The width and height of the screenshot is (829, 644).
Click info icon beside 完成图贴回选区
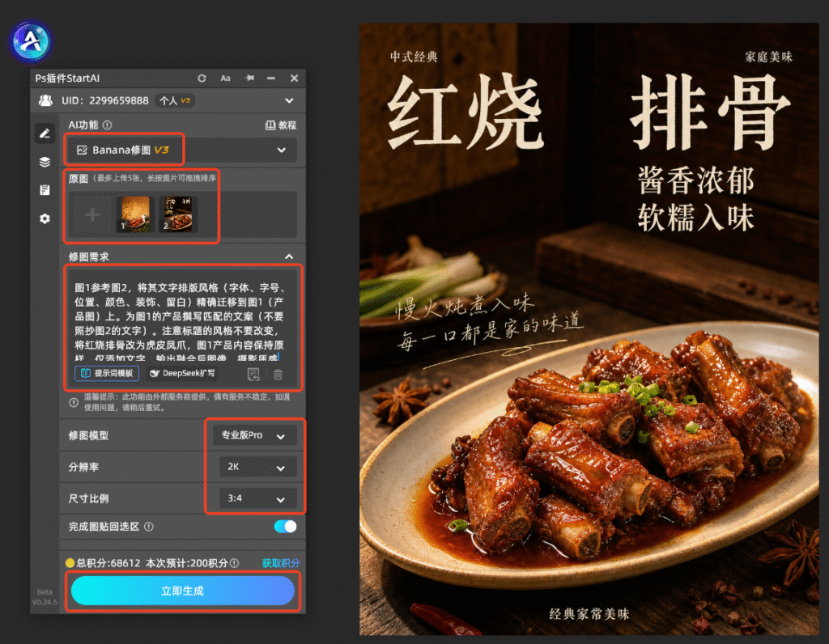pyautogui.click(x=149, y=527)
